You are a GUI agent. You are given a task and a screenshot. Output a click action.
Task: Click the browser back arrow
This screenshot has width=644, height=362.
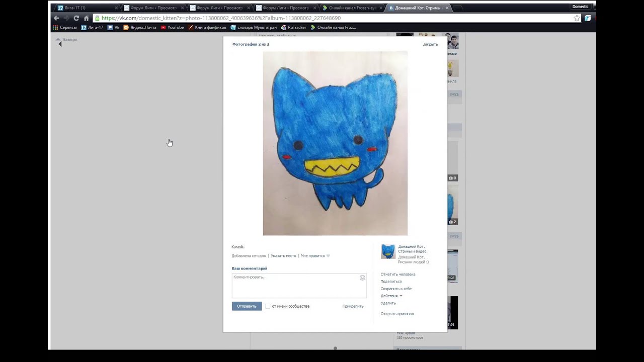57,18
